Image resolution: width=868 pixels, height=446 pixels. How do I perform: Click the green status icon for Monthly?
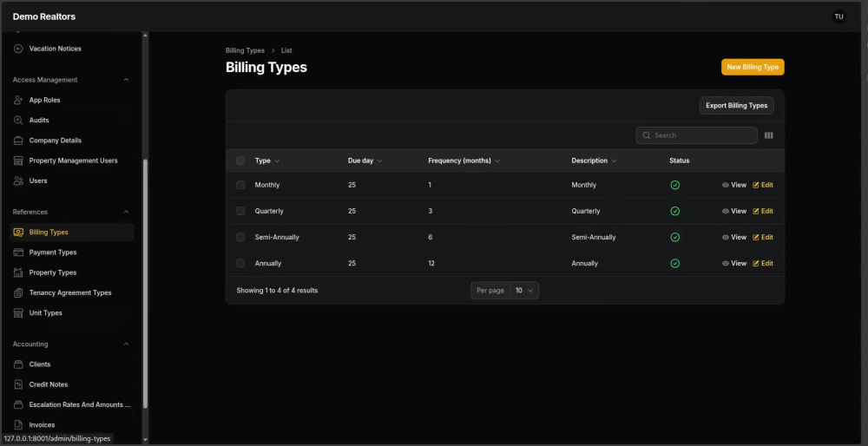[674, 185]
